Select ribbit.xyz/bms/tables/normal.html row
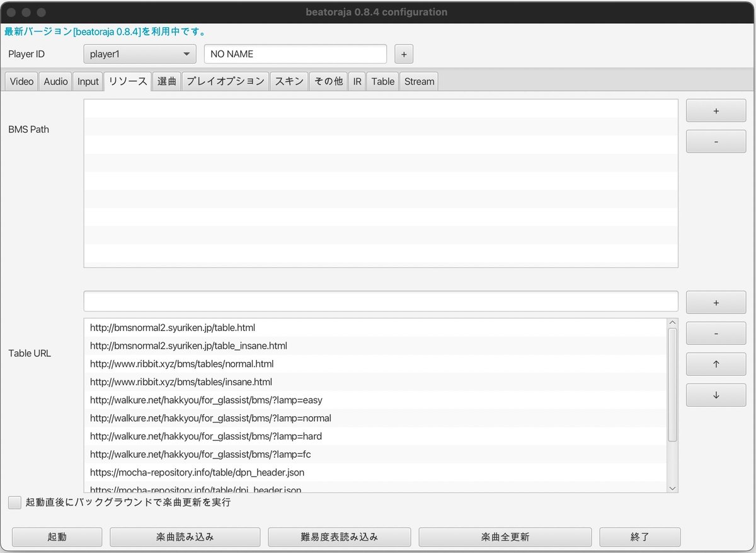Screen dimensions: 756x553 coord(375,364)
